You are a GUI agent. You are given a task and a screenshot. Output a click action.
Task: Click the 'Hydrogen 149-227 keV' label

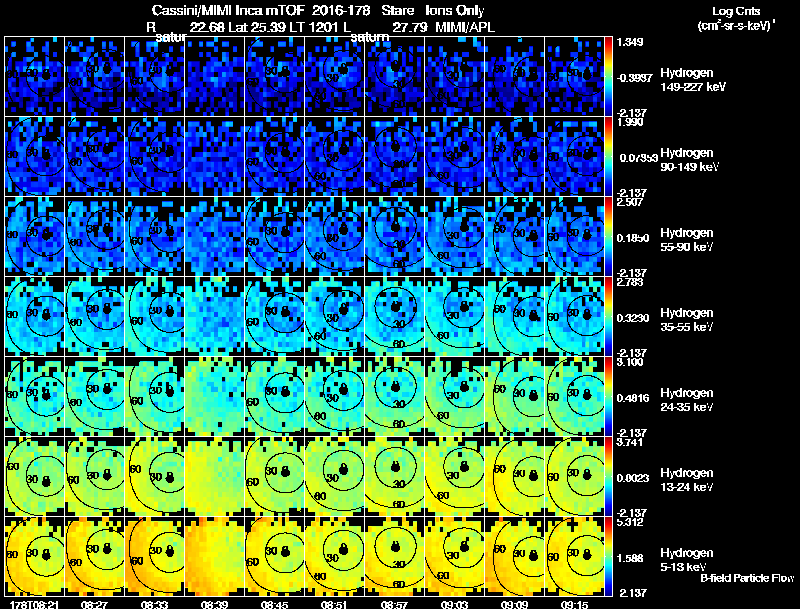pos(693,80)
